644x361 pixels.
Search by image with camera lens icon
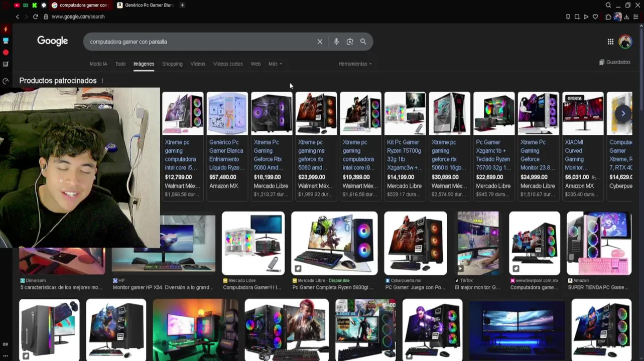pos(350,42)
